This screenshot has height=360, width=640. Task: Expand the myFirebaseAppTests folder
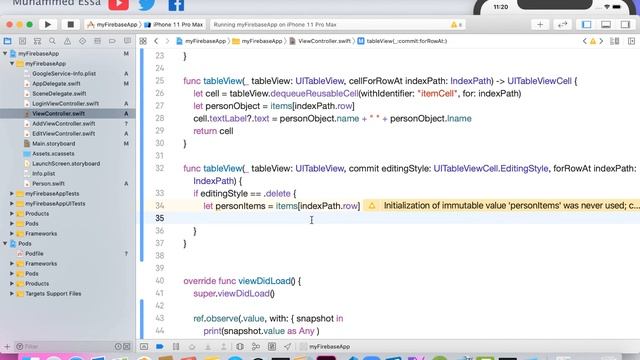click(x=12, y=193)
